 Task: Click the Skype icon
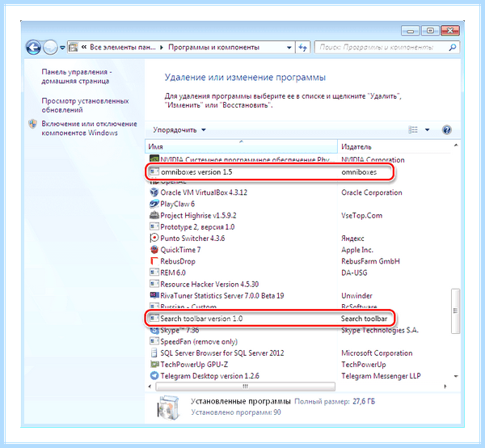(x=154, y=330)
